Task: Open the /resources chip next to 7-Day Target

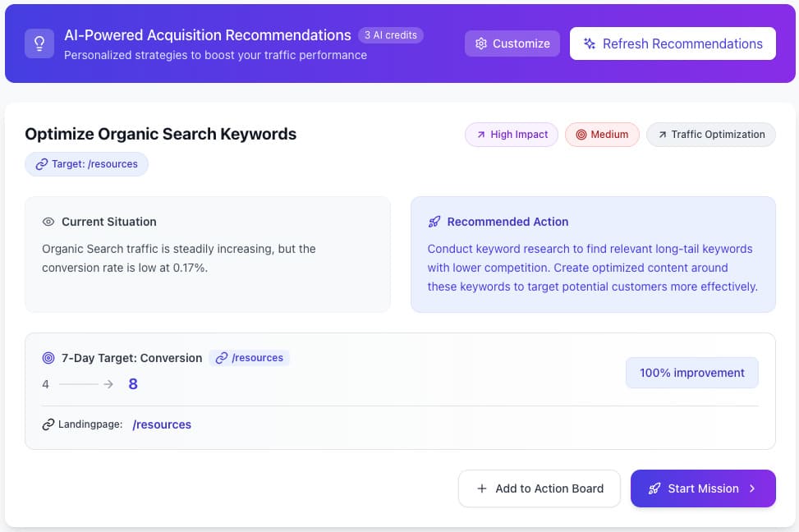Action: [249, 358]
